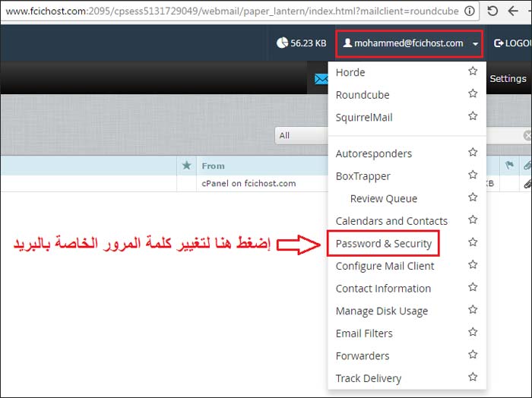532x398 pixels.
Task: Click attachment icon in cPanel message row
Action: (x=527, y=184)
